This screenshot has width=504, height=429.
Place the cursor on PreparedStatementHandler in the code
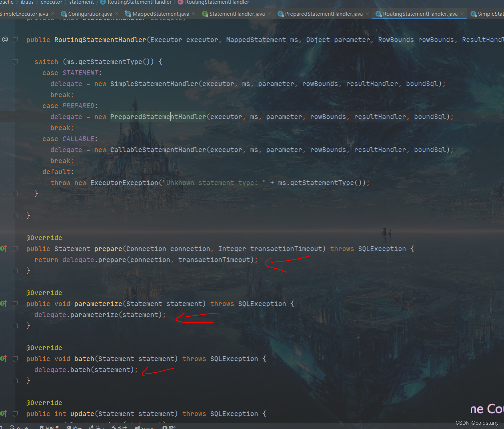click(158, 117)
